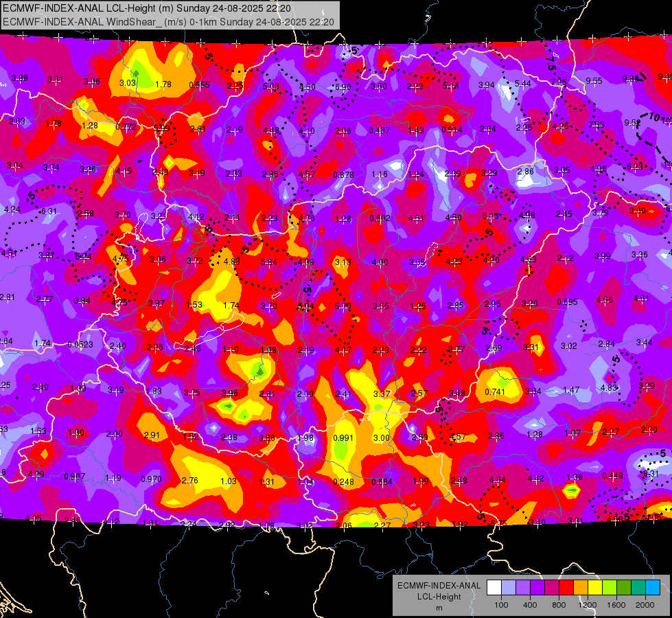Click the wind shear value 6.90
This screenshot has width=672, height=618.
(x=343, y=87)
